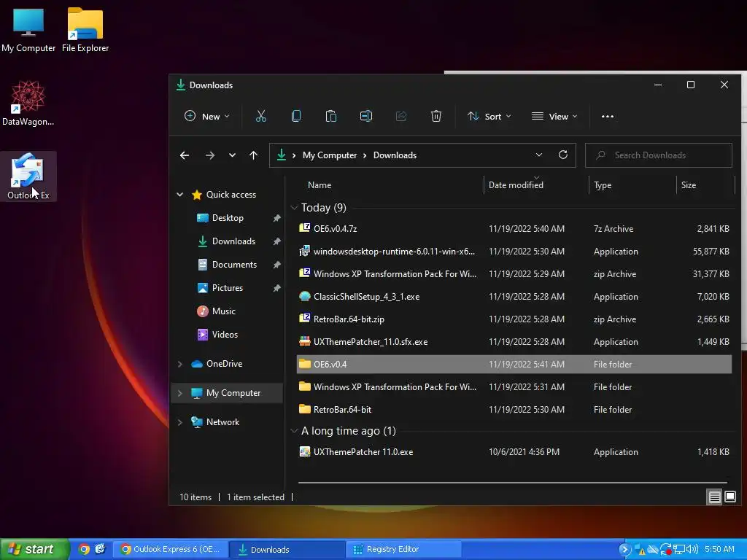Collapse the Quick access tree node
747x560 pixels.
click(x=180, y=194)
